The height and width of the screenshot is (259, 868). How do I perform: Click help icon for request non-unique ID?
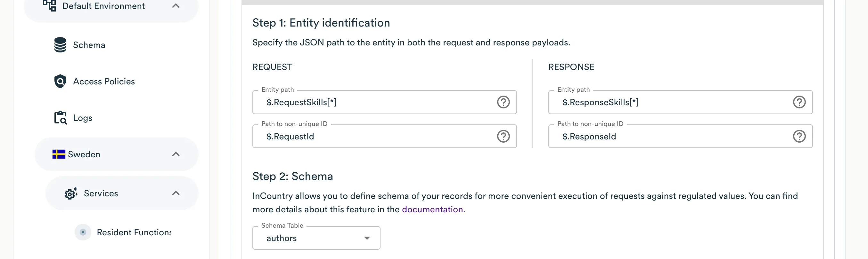pos(503,136)
